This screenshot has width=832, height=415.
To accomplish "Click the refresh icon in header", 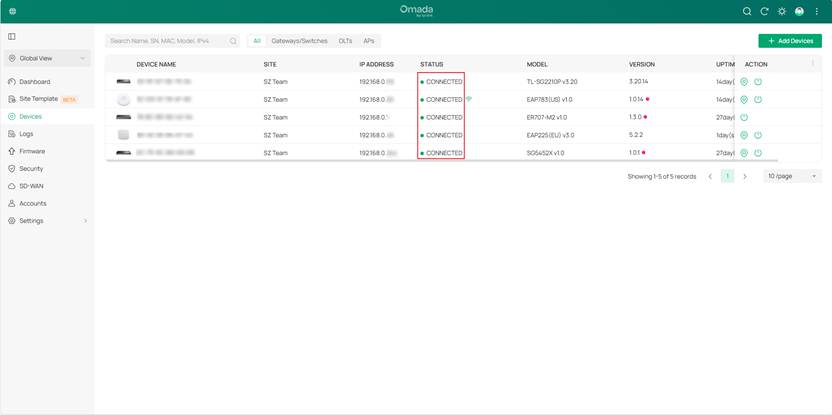I will (x=764, y=11).
